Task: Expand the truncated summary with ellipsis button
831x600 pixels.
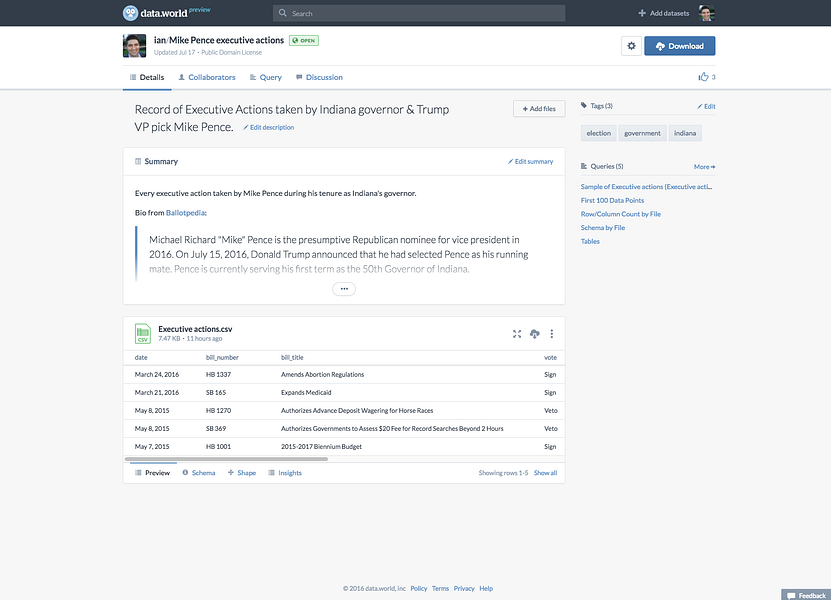Action: point(344,289)
